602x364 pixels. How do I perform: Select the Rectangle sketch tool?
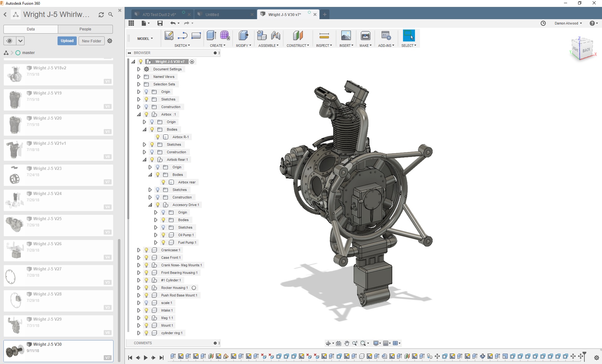pyautogui.click(x=196, y=35)
